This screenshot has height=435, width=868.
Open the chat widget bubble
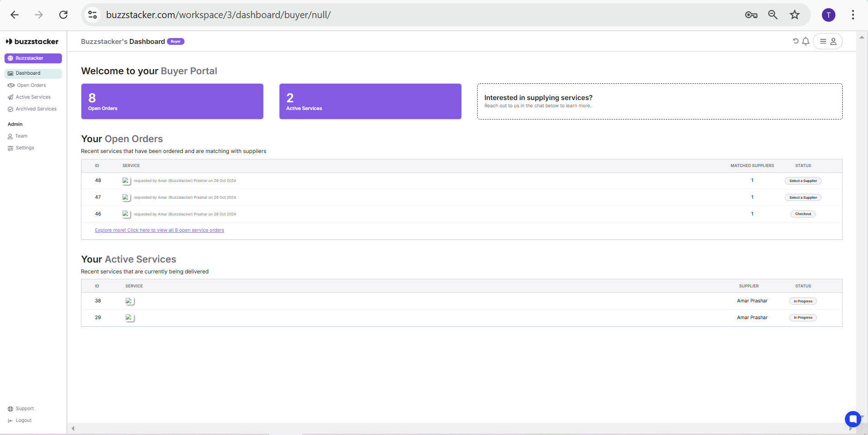pos(853,419)
